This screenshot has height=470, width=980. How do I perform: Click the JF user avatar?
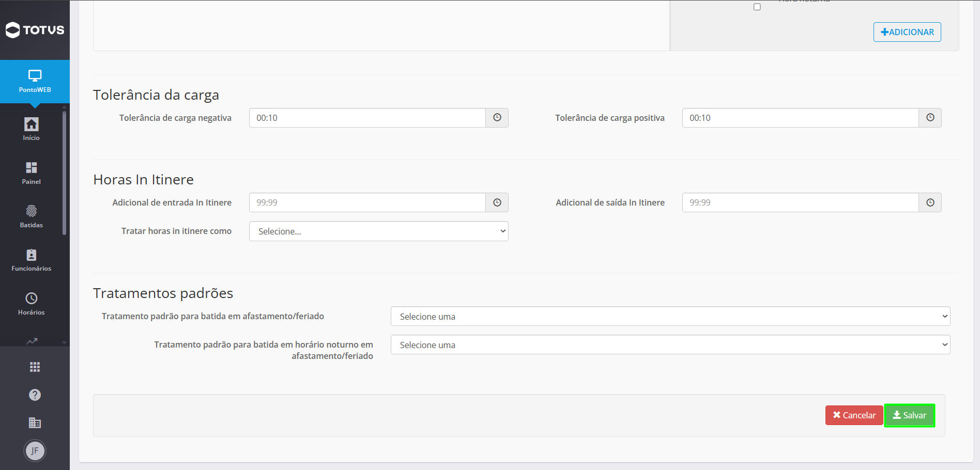[x=35, y=451]
